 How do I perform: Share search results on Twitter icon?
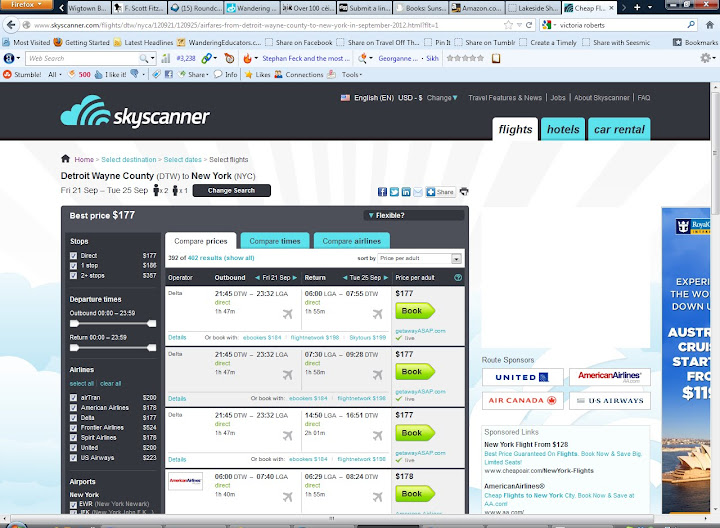[x=394, y=192]
